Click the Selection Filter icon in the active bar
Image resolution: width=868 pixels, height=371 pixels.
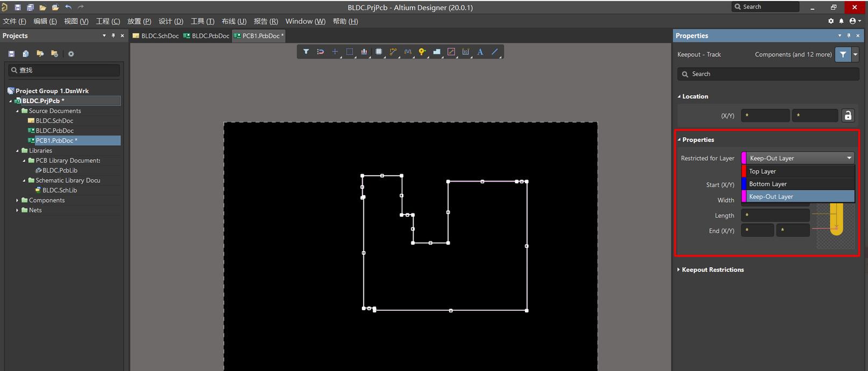tap(306, 52)
